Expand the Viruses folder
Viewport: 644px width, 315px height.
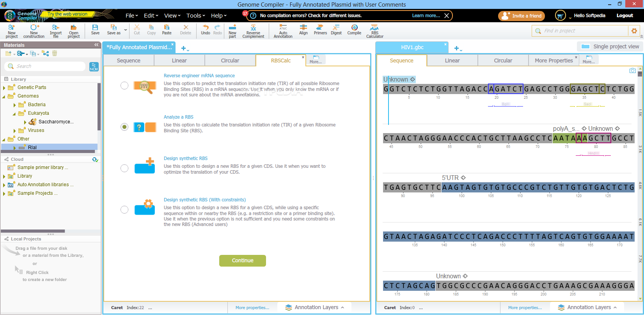pyautogui.click(x=15, y=131)
